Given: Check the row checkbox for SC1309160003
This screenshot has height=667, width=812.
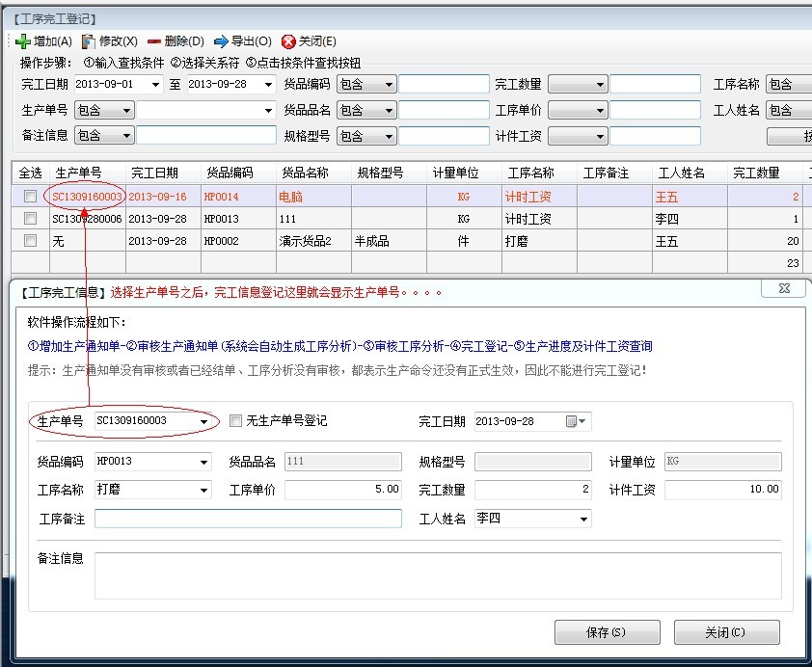Looking at the screenshot, I should pyautogui.click(x=31, y=196).
